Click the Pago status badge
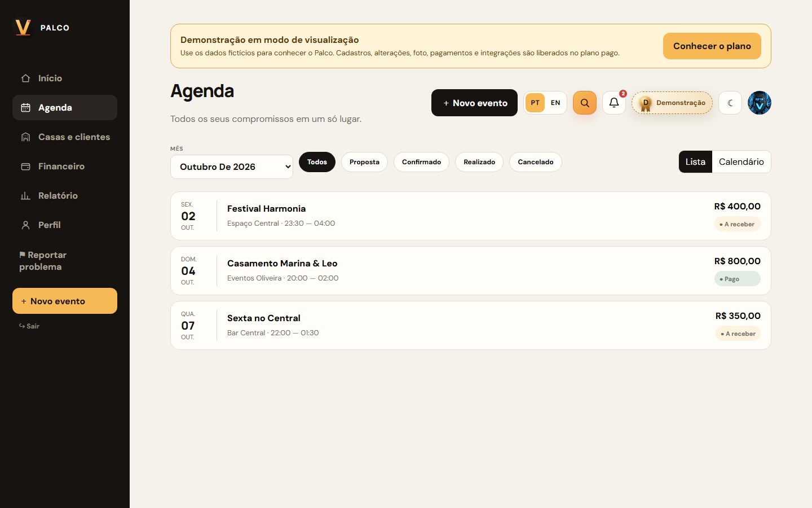Viewport: 812px width, 508px height. (x=737, y=279)
